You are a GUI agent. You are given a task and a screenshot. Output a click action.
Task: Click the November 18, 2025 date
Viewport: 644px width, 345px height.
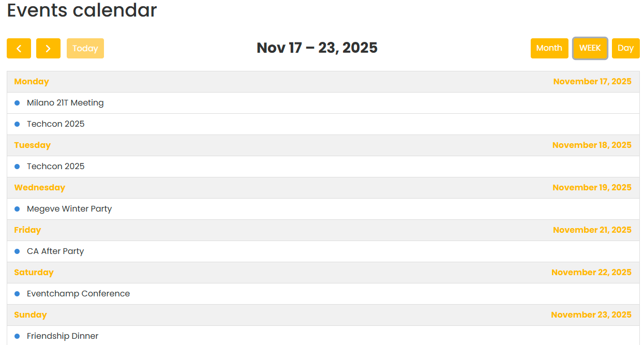(x=592, y=145)
